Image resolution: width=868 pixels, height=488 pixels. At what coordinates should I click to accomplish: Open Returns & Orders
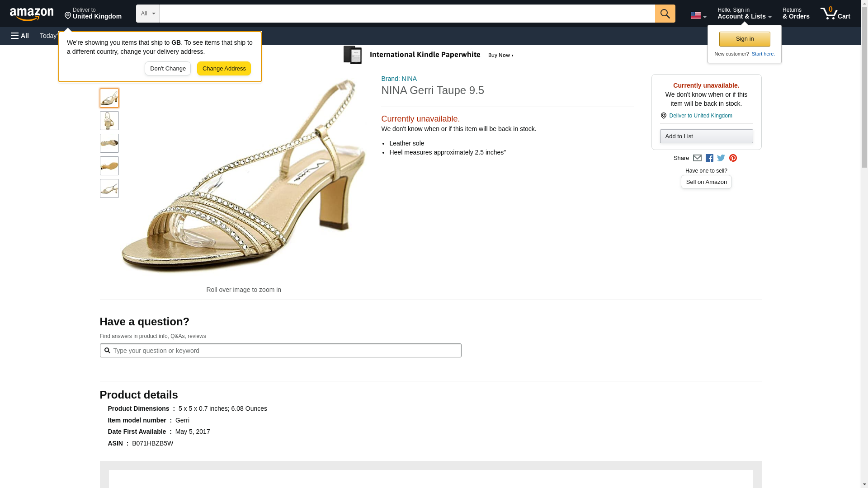[796, 14]
